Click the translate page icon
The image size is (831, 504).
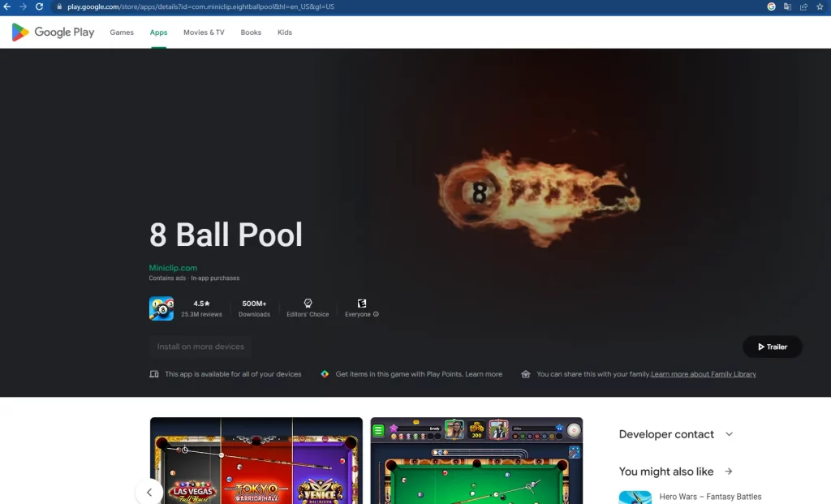(x=787, y=6)
